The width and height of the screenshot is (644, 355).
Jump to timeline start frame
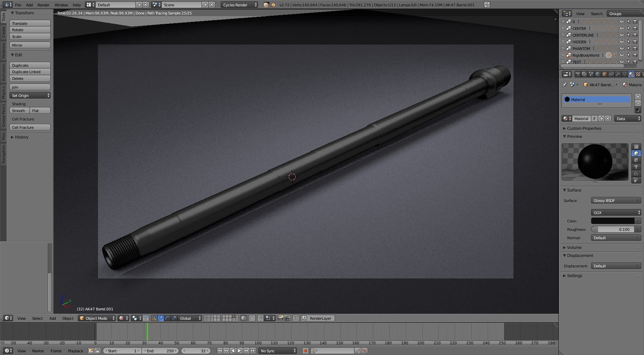tap(219, 351)
